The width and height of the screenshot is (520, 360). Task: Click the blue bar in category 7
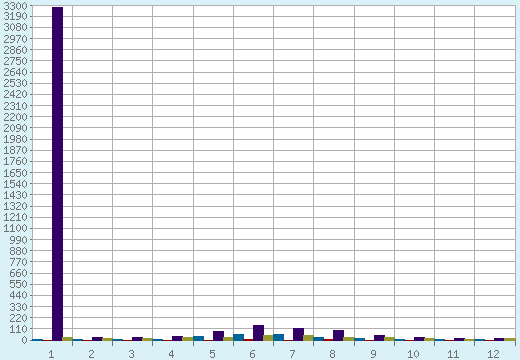coord(278,337)
